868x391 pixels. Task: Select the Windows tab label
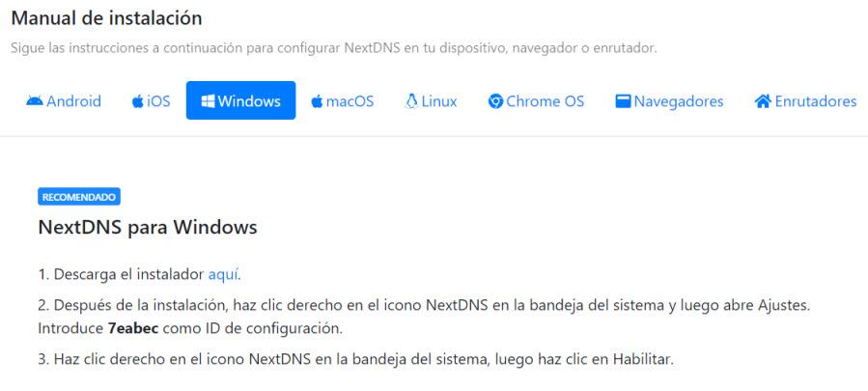(249, 101)
